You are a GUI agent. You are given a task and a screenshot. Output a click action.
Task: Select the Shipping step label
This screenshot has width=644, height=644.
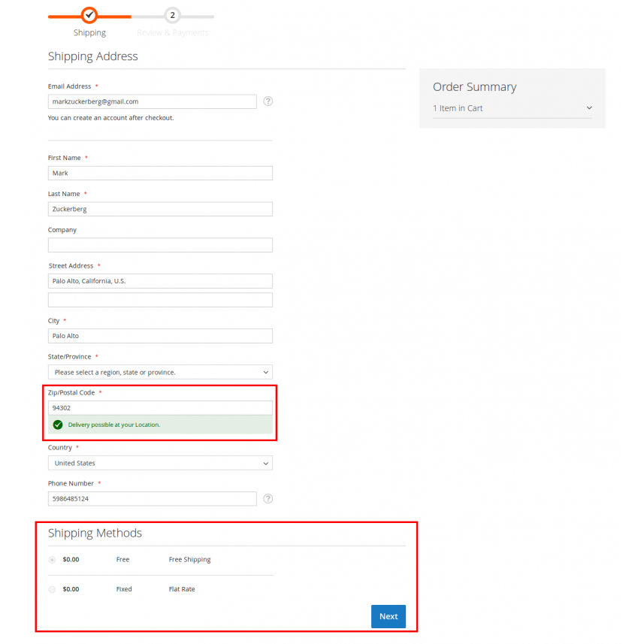pyautogui.click(x=89, y=32)
